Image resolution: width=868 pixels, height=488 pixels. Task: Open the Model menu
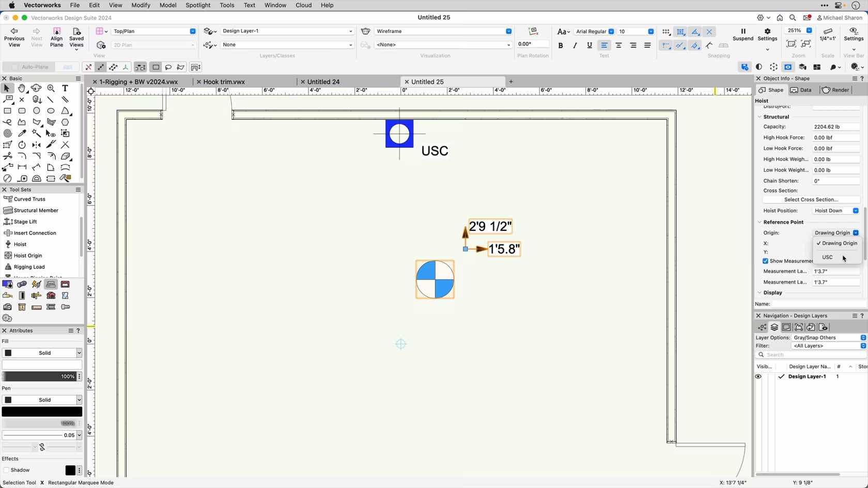[x=167, y=5]
